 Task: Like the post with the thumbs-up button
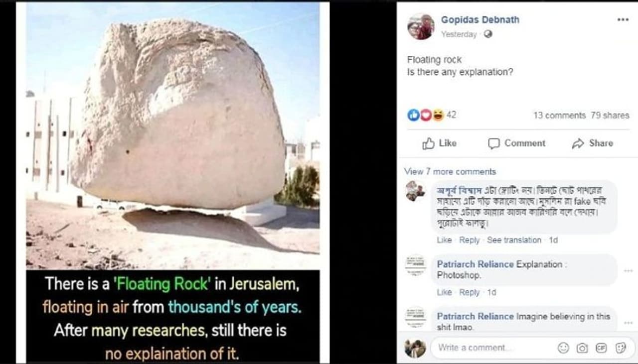pos(439,143)
